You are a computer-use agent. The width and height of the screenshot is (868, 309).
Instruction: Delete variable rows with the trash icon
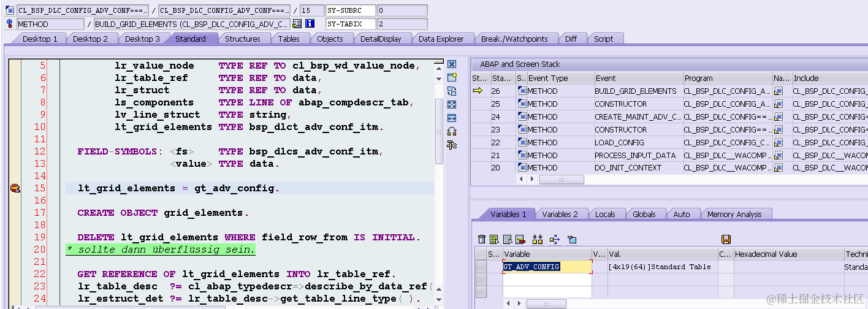click(x=482, y=239)
